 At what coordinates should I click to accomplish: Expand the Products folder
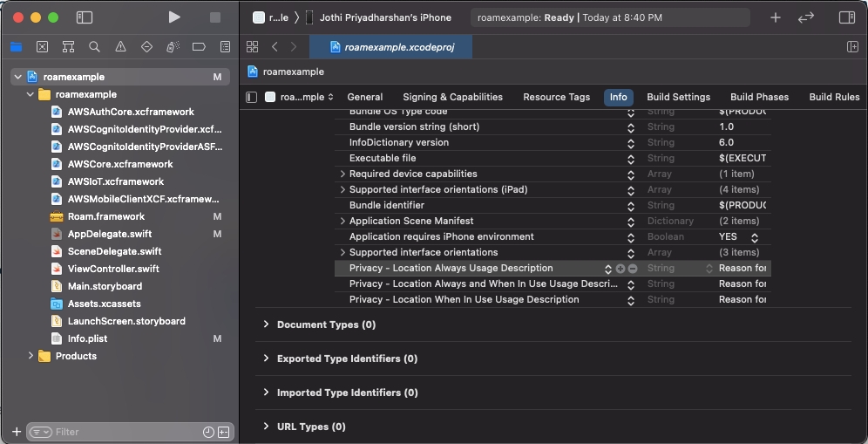pos(31,356)
